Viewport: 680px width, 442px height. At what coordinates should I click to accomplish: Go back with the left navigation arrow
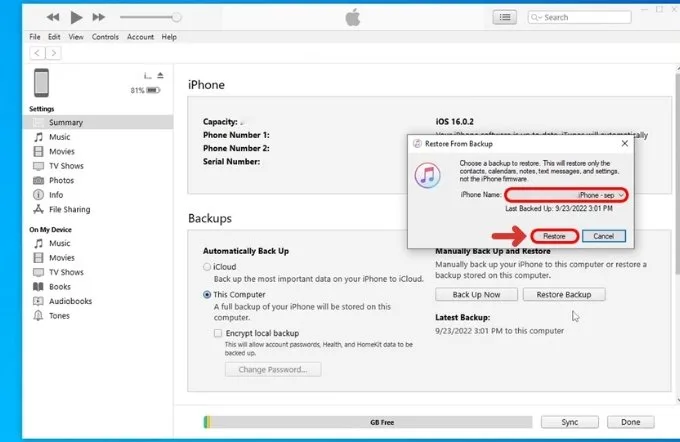point(37,53)
